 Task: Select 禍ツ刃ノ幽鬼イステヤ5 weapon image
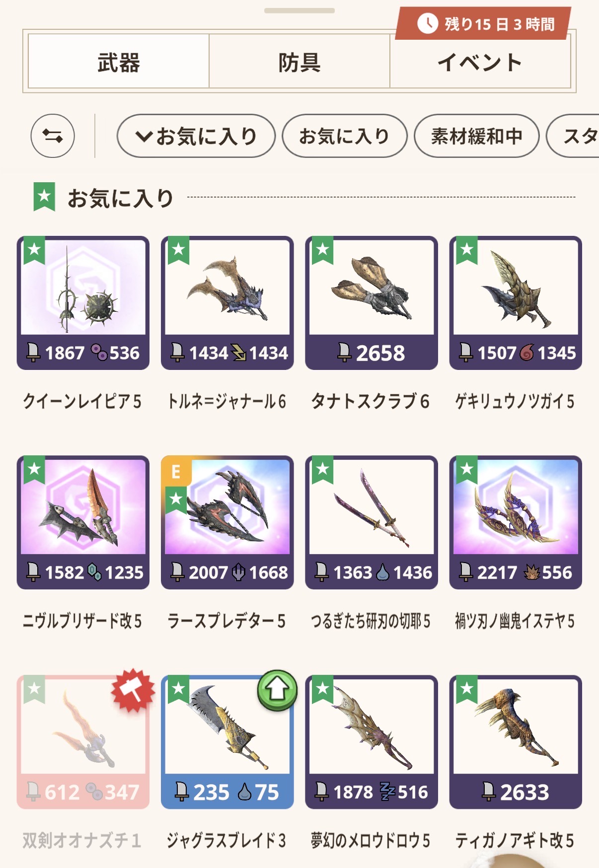point(516,506)
